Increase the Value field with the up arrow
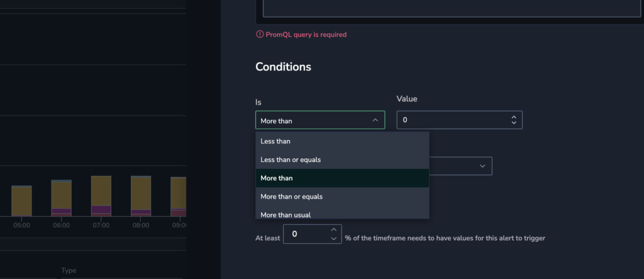644x279 pixels. pos(514,117)
